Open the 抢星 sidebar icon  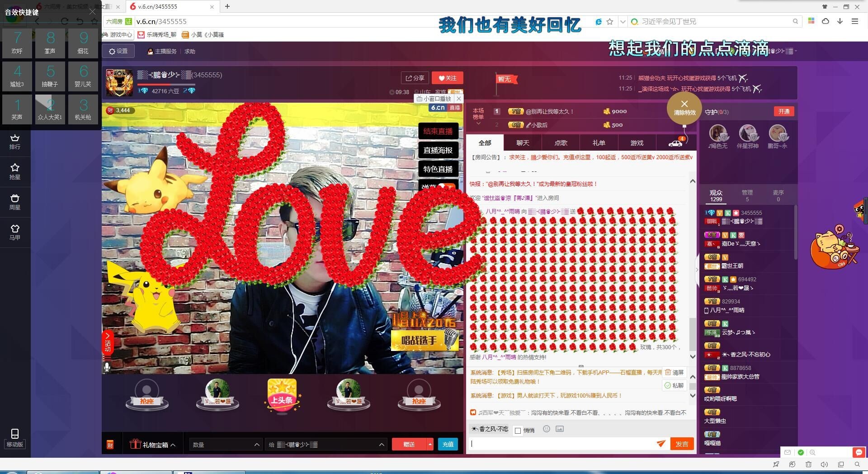pyautogui.click(x=15, y=172)
